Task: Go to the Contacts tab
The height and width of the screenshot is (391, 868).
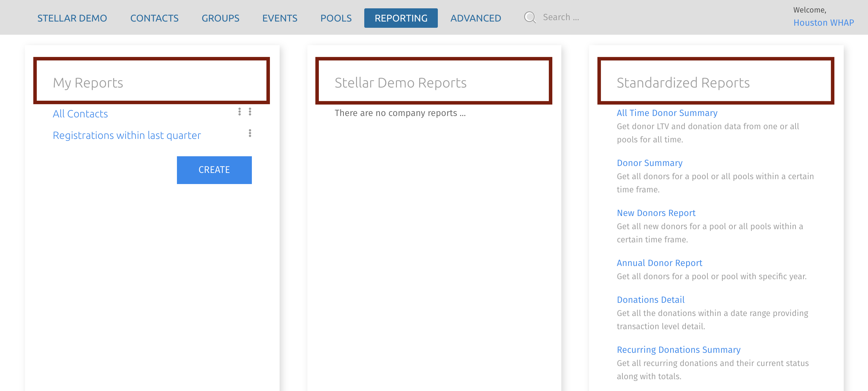Action: (x=154, y=18)
